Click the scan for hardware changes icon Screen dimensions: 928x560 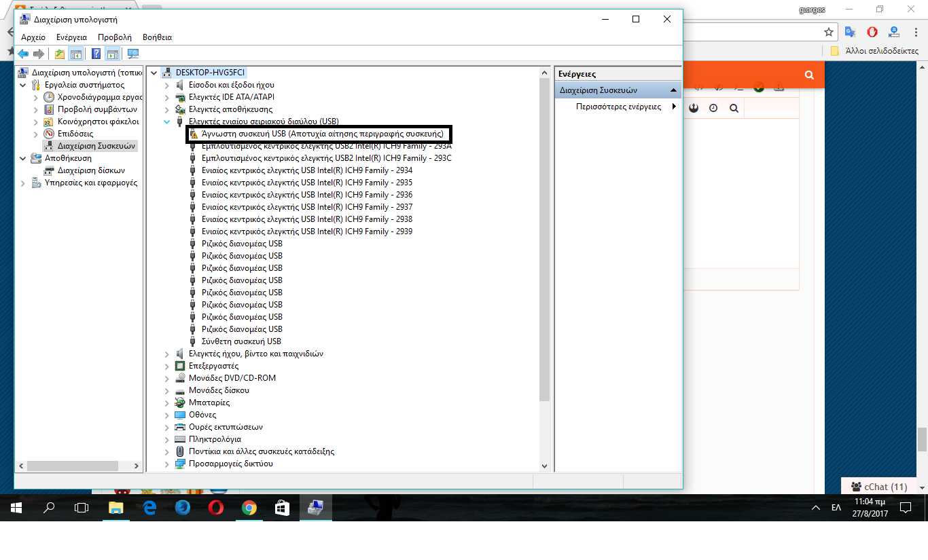click(x=133, y=54)
